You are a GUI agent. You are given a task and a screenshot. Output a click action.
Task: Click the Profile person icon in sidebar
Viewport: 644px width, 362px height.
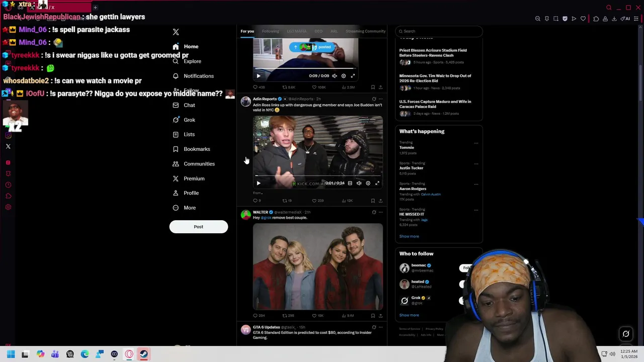(176, 193)
